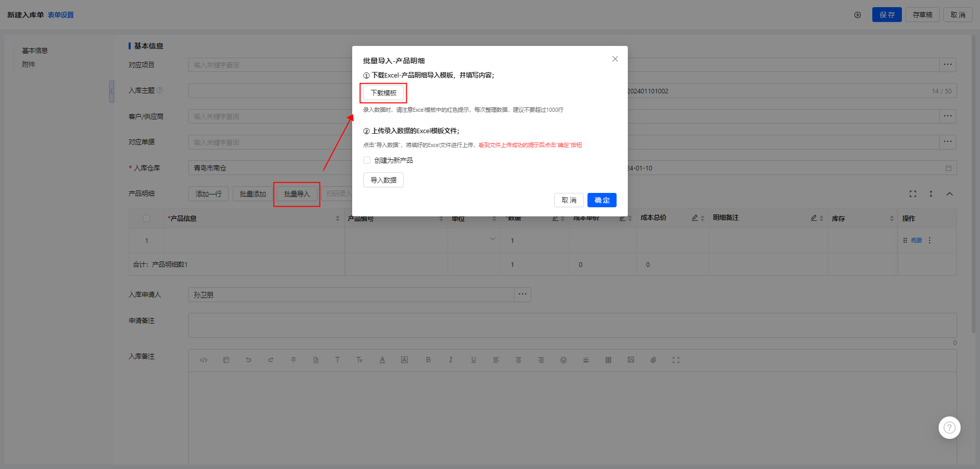The width and height of the screenshot is (980, 469).
Task: Click the play circle icon near 保存
Action: (857, 15)
